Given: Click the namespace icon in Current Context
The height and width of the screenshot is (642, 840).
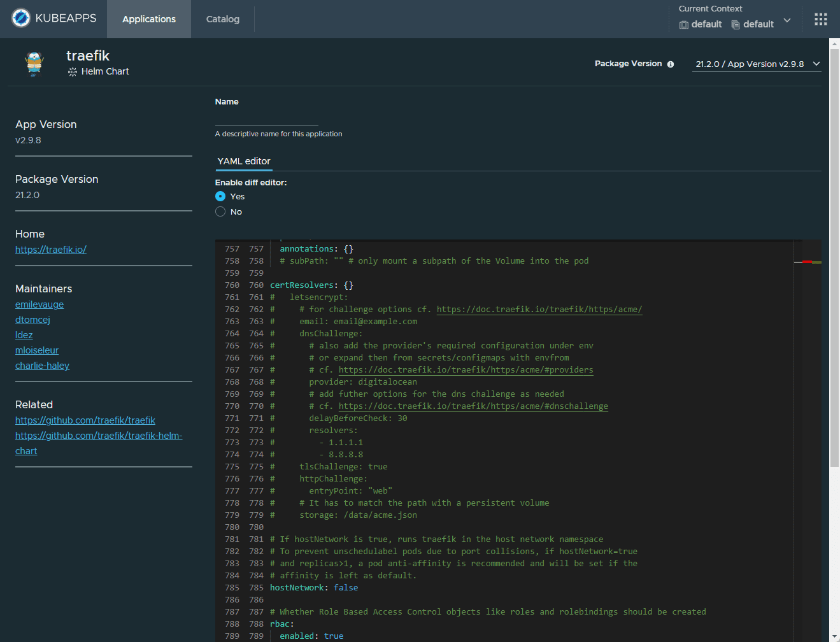Looking at the screenshot, I should point(736,25).
